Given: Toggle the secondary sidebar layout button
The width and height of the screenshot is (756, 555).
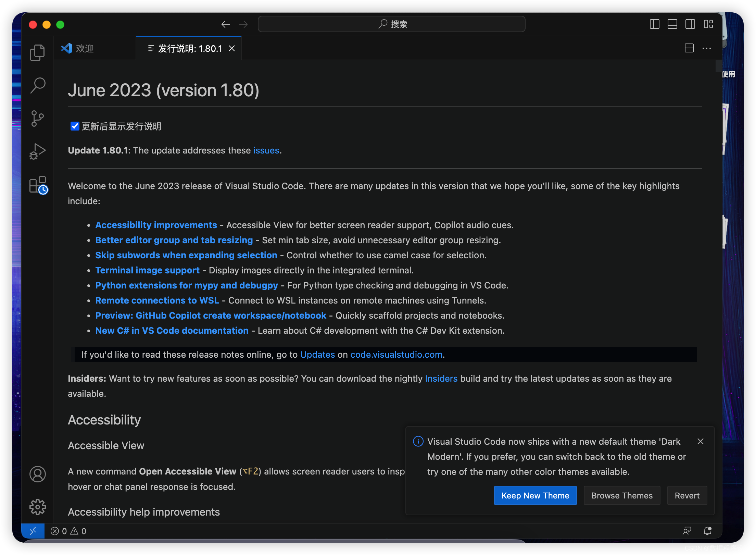Looking at the screenshot, I should pyautogui.click(x=690, y=24).
